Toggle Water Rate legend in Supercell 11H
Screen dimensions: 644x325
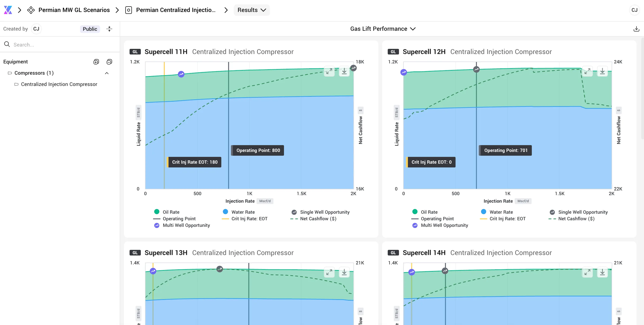(x=238, y=212)
